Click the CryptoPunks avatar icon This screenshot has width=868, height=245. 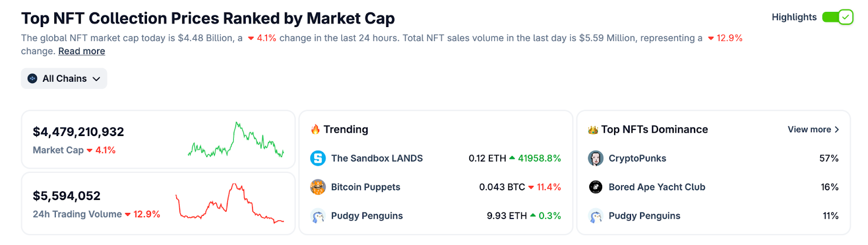tap(596, 158)
